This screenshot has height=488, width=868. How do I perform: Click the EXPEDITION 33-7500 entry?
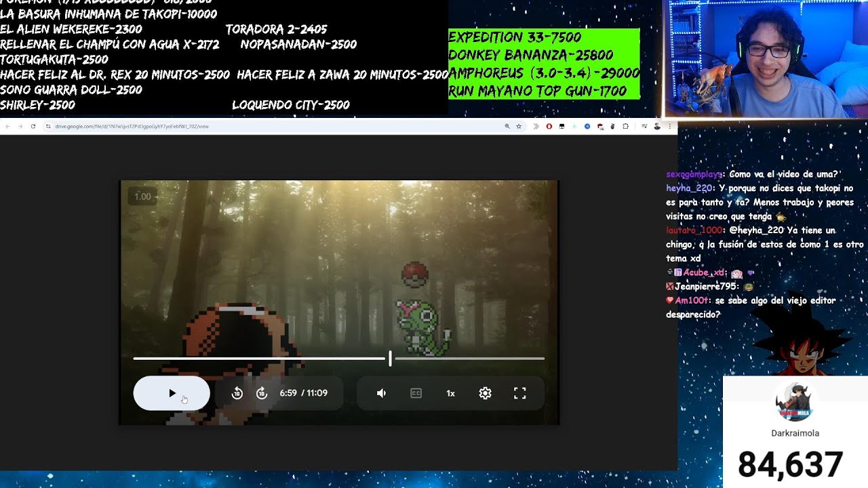pos(515,37)
